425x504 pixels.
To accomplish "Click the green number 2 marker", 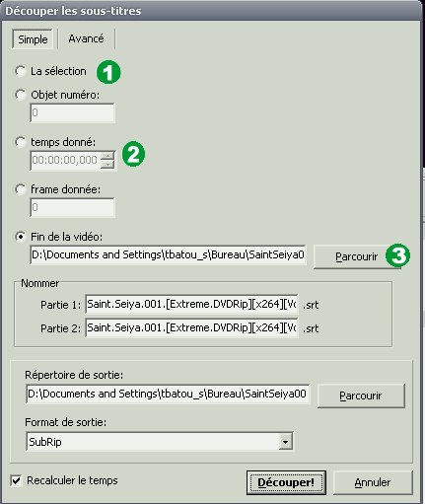I will (x=133, y=154).
